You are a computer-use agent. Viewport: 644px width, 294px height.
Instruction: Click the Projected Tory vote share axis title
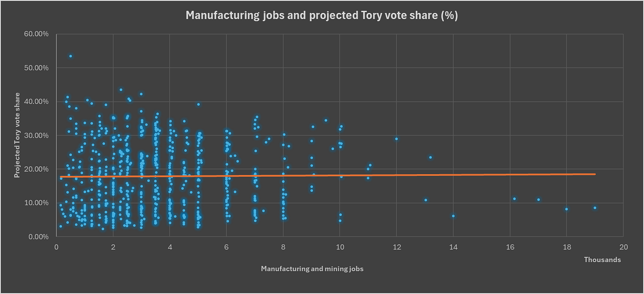pos(17,135)
